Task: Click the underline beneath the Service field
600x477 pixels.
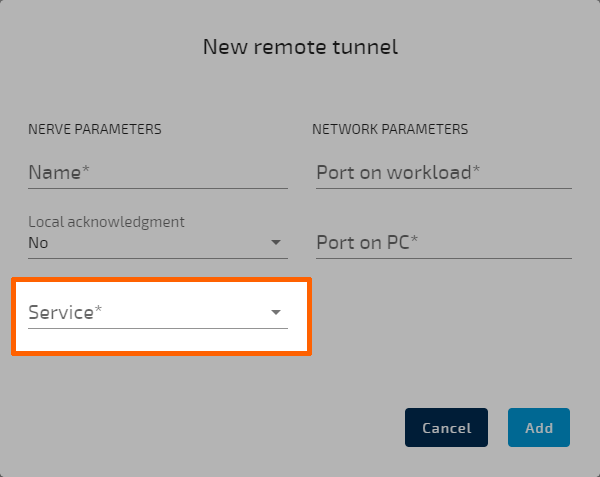Action: 157,328
